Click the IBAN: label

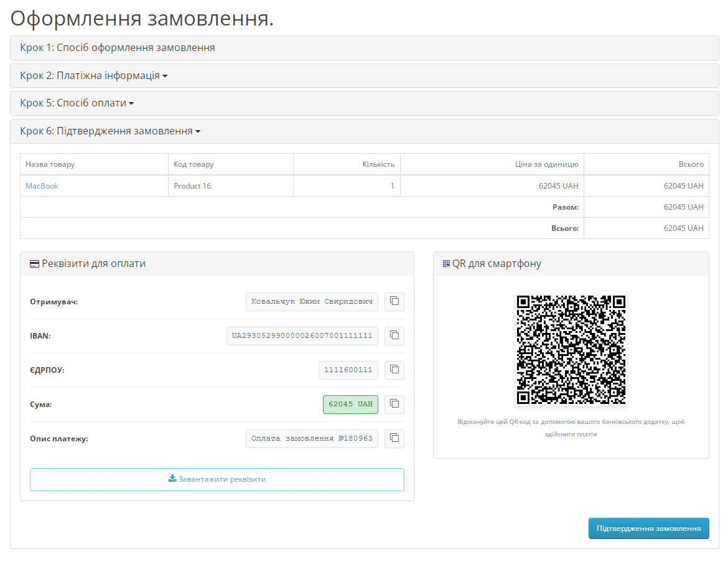(x=40, y=336)
